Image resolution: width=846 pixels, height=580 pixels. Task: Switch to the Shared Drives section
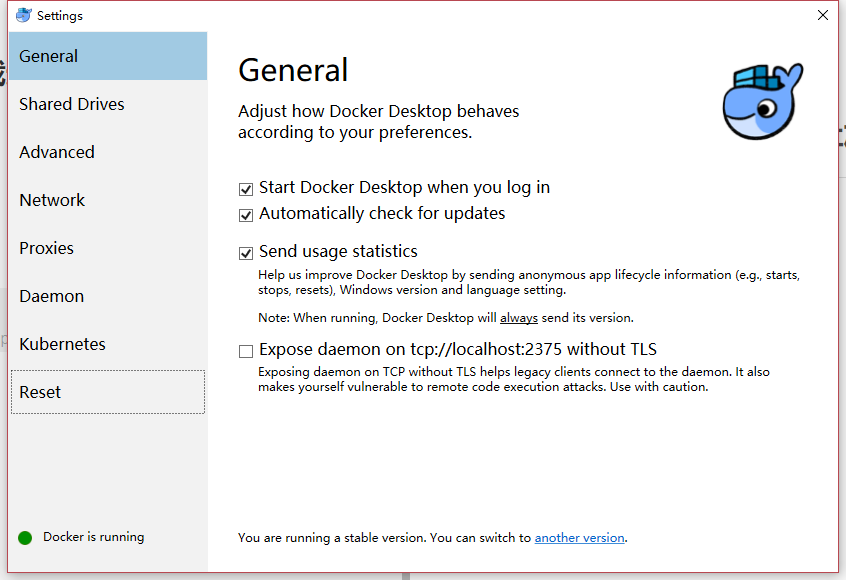tap(108, 104)
